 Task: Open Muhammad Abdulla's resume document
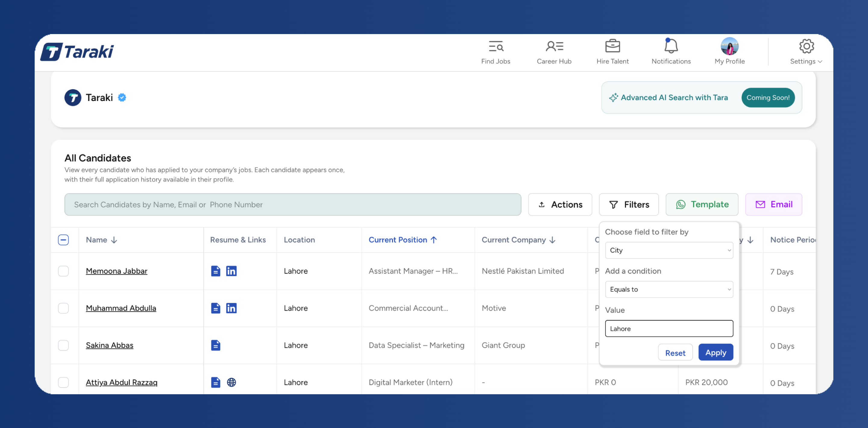tap(216, 308)
